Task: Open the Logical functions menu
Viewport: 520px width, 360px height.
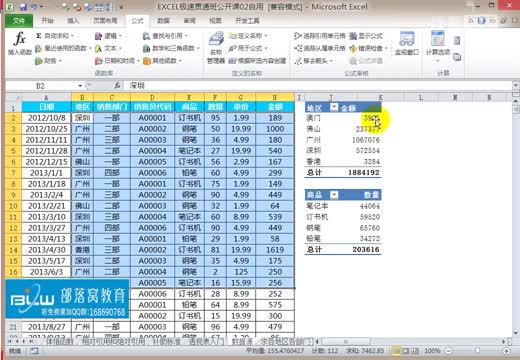Action: [109, 36]
